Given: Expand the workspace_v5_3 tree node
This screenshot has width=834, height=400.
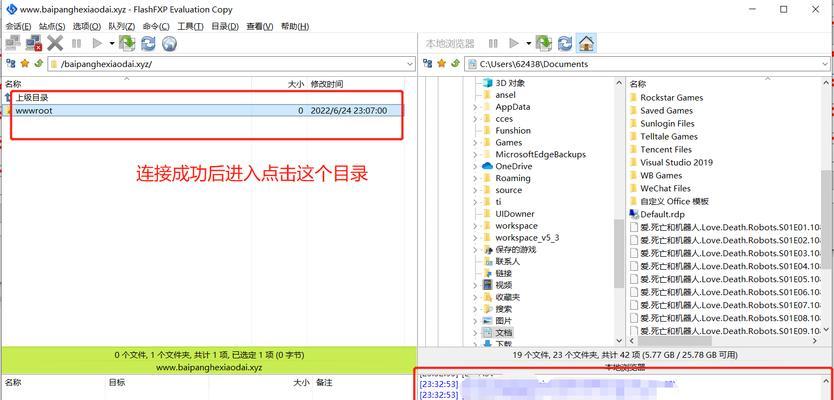Looking at the screenshot, I should [475, 238].
